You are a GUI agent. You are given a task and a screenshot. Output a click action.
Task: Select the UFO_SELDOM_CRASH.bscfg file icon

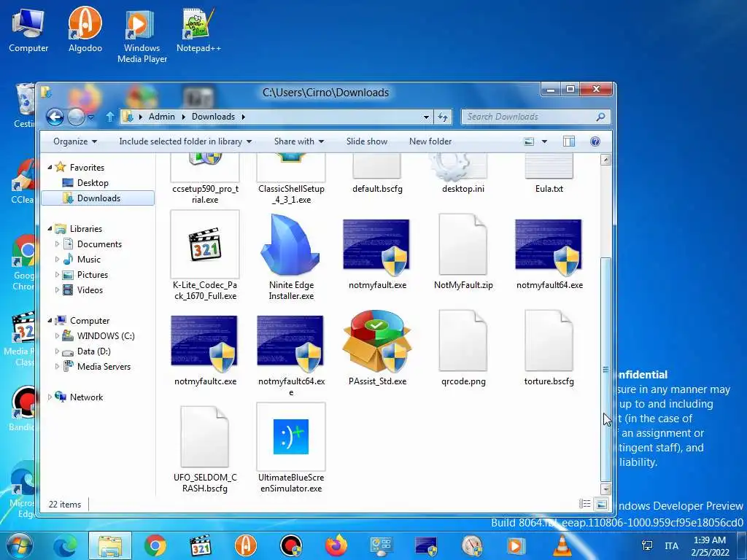tap(204, 437)
